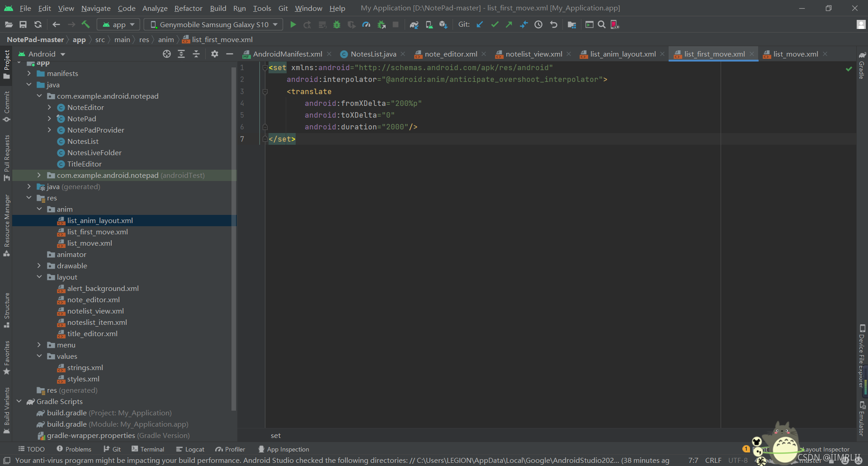868x466 pixels.
Task: Toggle the Structure side panel
Action: coord(7,310)
